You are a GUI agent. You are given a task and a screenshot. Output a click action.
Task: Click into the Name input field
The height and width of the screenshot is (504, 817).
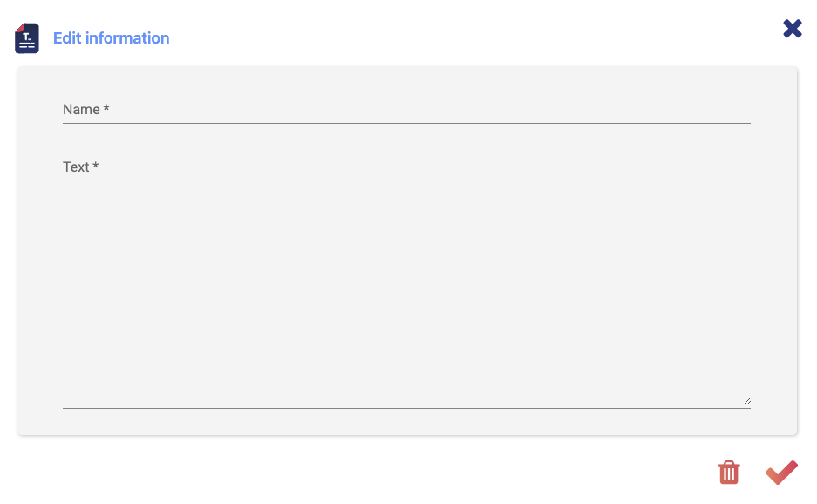coord(406,110)
